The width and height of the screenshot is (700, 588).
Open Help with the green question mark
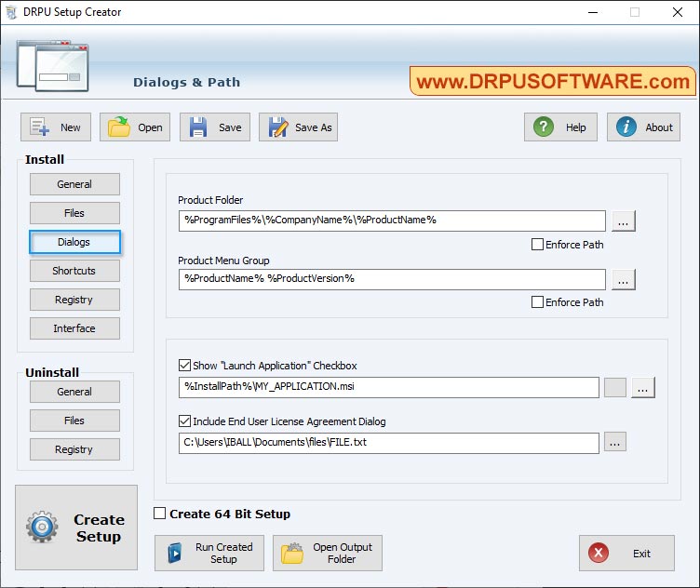pos(560,127)
